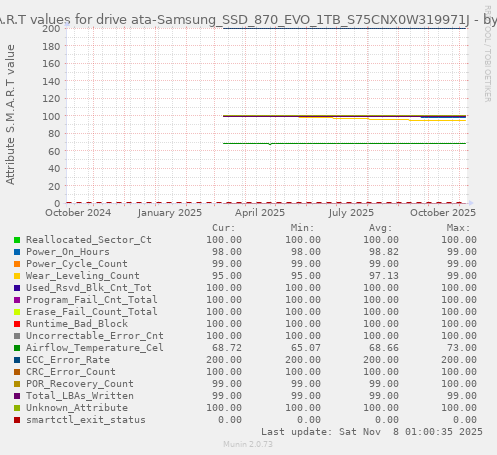Select the Program_Fail_Cnt_Total legend label
The height and width of the screenshot is (455, 497).
[92, 300]
